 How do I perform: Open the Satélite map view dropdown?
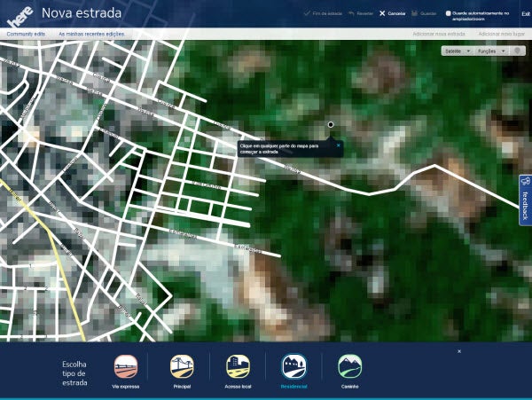point(456,51)
